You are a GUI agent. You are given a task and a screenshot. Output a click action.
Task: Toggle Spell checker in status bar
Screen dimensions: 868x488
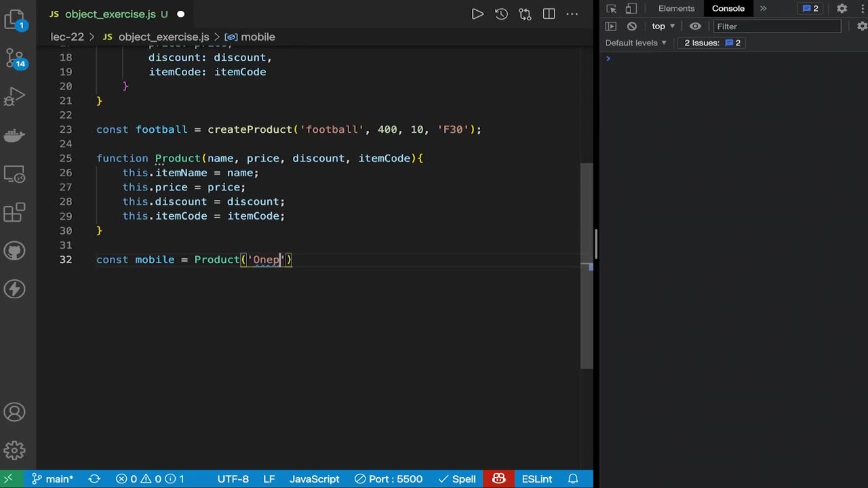(x=456, y=479)
